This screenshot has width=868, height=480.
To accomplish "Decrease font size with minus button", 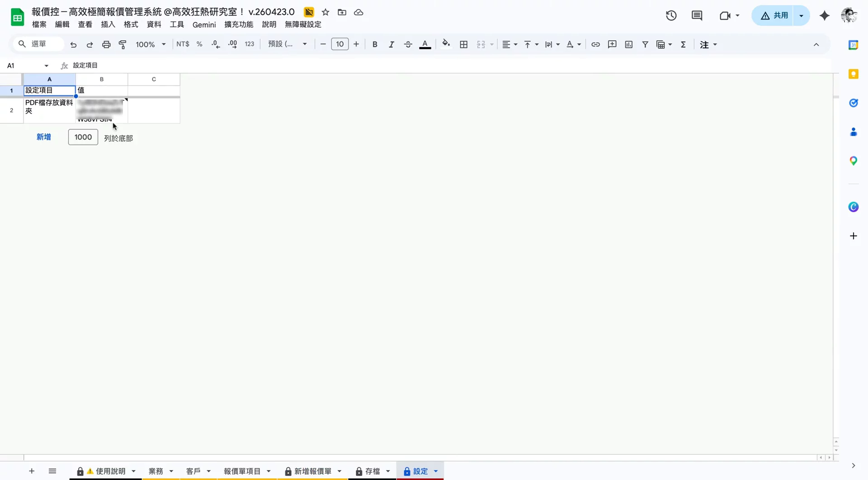I will point(323,44).
